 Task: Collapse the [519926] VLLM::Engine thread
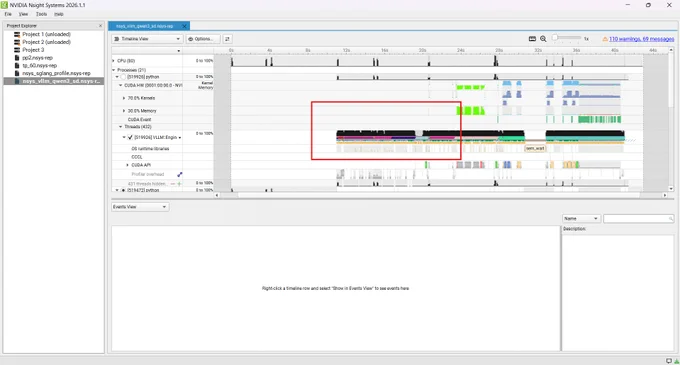pos(124,137)
